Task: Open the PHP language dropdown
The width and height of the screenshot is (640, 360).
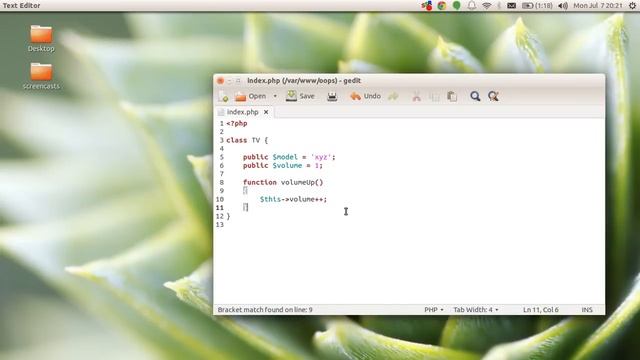Action: tap(433, 310)
